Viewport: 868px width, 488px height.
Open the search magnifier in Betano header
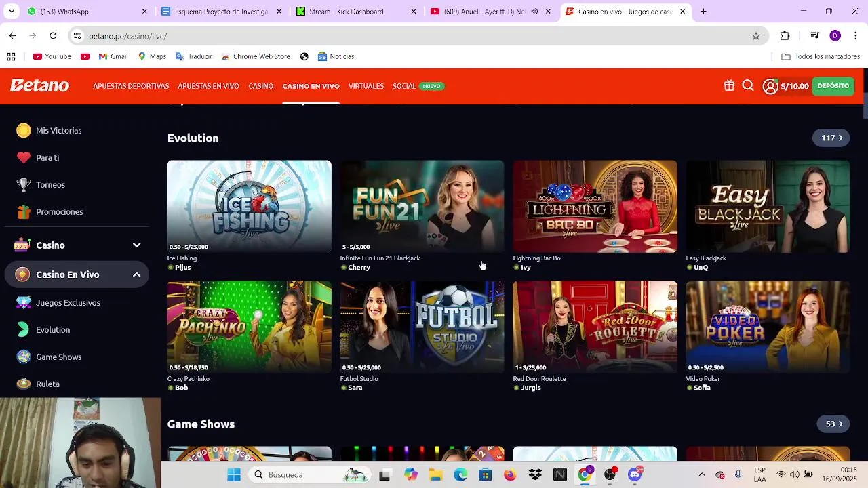(x=748, y=86)
